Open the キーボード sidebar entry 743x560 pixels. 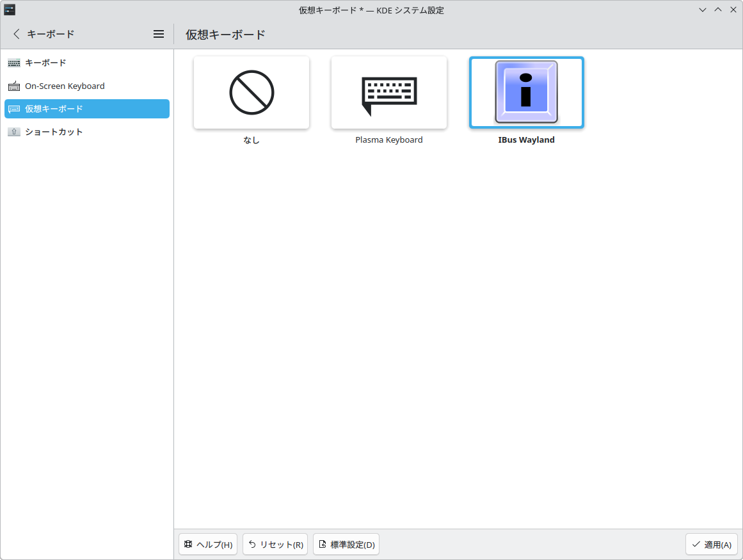[87, 63]
